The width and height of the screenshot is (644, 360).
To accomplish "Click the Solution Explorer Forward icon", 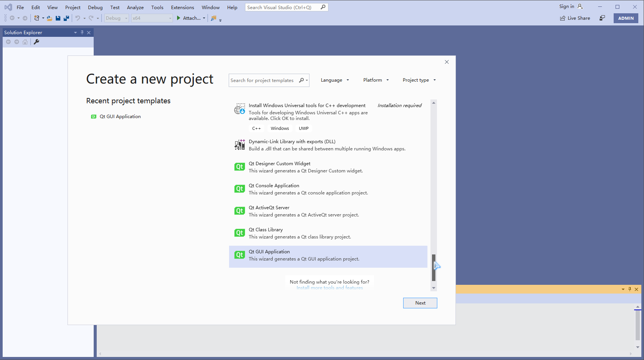I will pos(17,42).
